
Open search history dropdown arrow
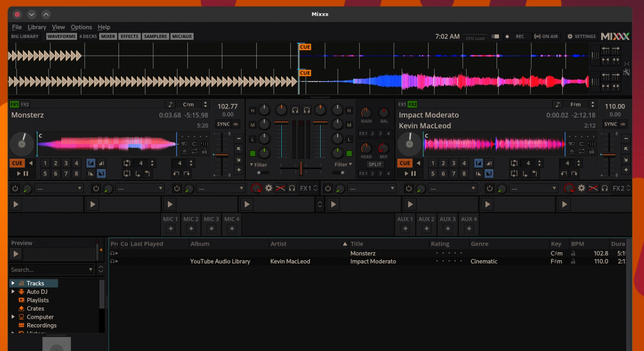(x=91, y=270)
